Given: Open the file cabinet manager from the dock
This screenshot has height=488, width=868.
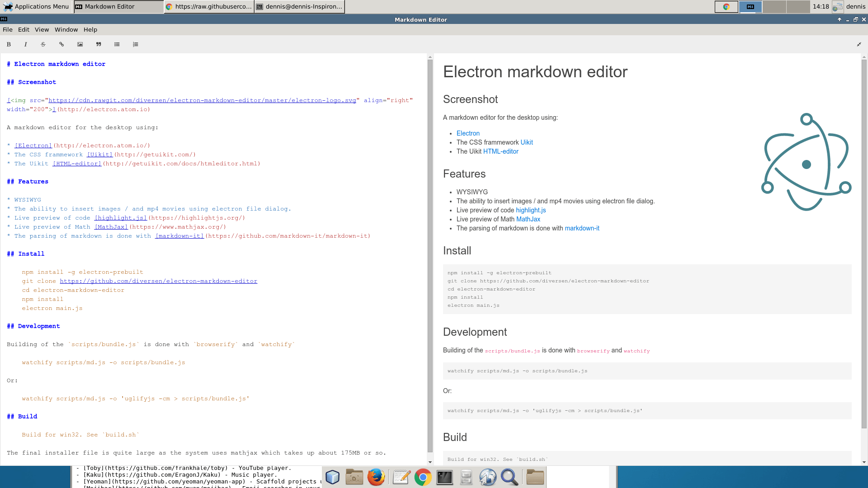Looking at the screenshot, I should click(466, 477).
